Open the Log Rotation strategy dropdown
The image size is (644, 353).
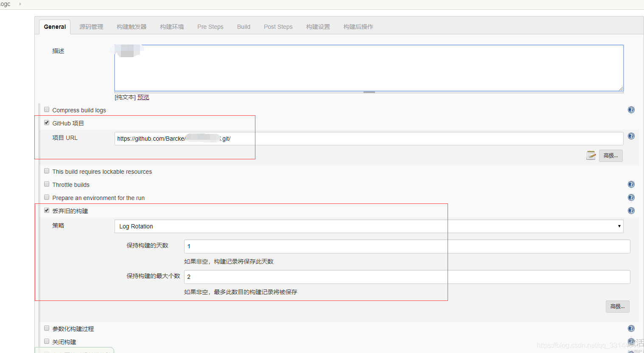pos(369,226)
